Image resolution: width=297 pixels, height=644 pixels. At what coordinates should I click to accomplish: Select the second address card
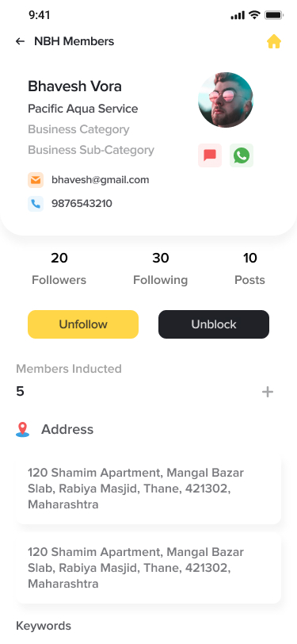click(149, 568)
